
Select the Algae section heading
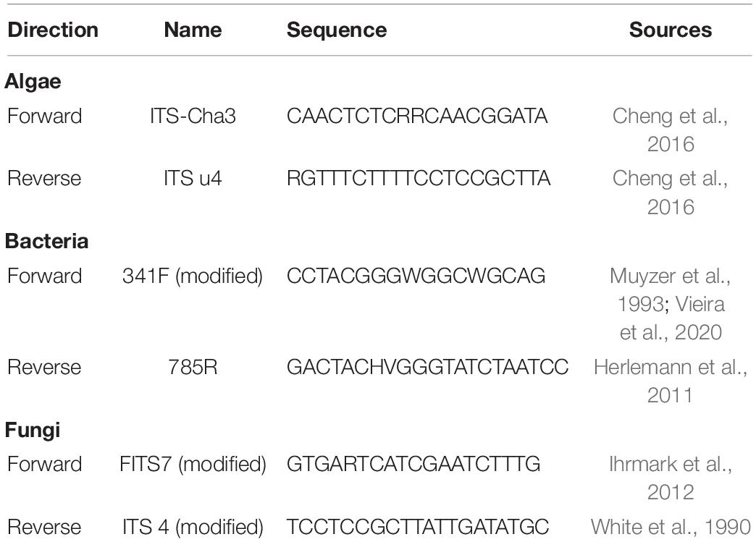(x=33, y=82)
